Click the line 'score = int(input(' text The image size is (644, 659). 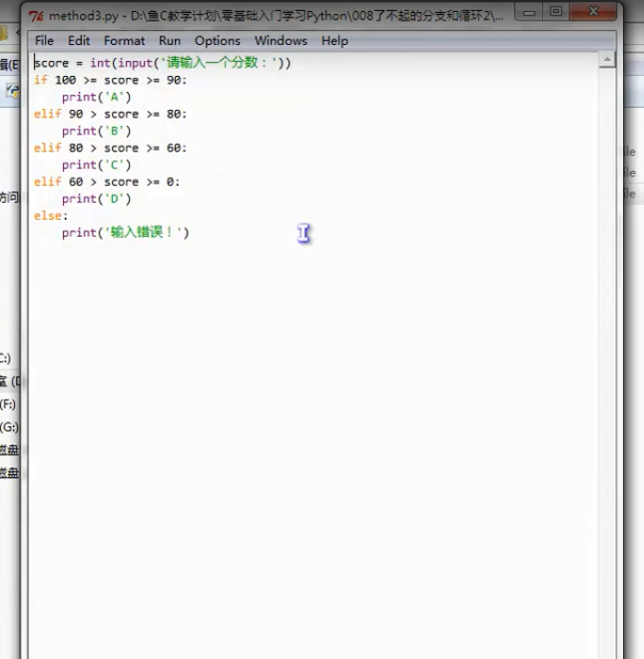tap(162, 63)
